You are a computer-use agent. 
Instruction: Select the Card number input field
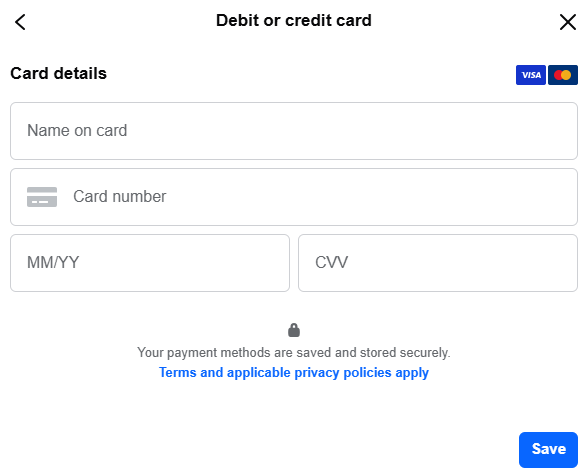click(x=294, y=197)
